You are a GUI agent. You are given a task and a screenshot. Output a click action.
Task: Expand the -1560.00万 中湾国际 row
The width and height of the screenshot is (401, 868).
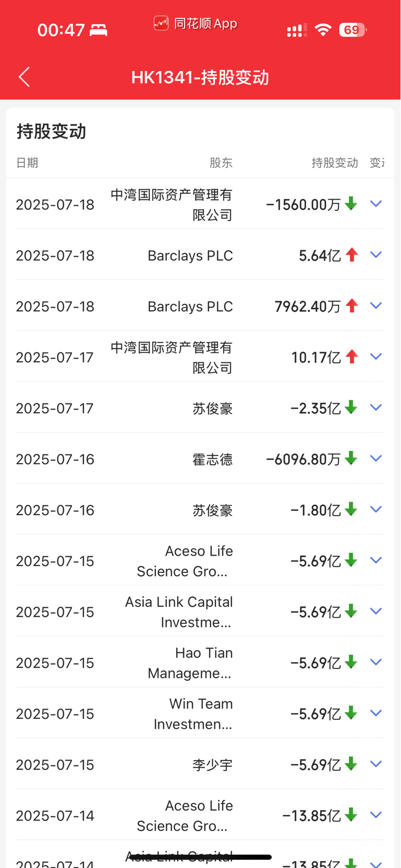point(376,204)
